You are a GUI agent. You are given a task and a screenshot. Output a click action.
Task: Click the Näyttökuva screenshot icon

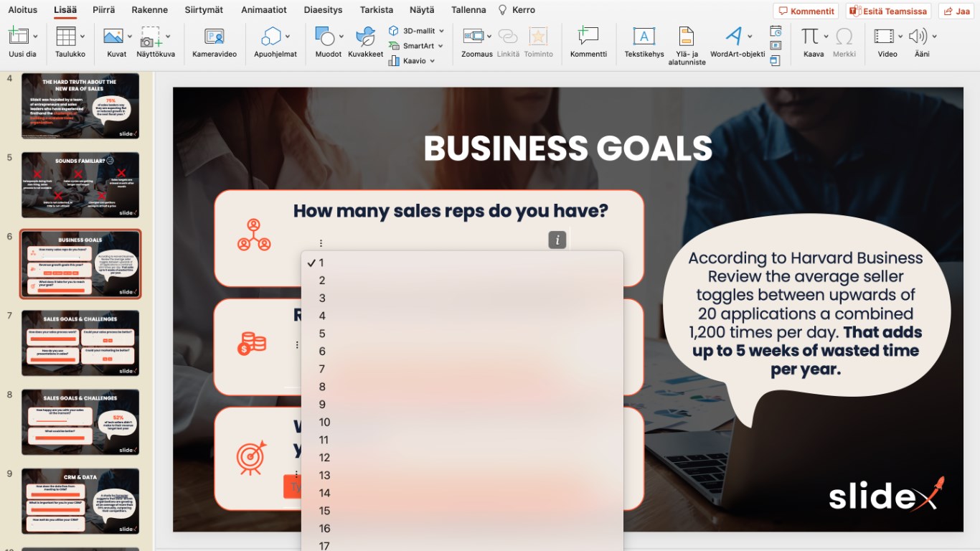click(x=151, y=37)
